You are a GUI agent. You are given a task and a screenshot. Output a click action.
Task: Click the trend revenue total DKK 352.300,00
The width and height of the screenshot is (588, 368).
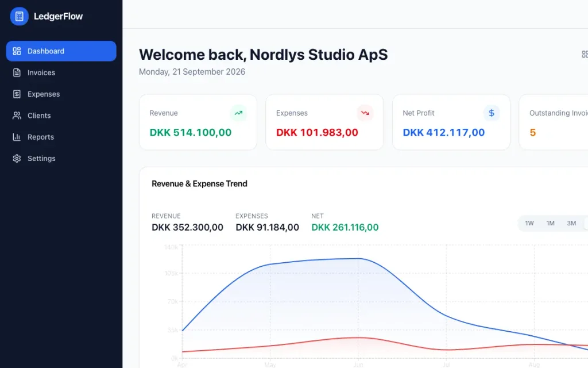188,228
